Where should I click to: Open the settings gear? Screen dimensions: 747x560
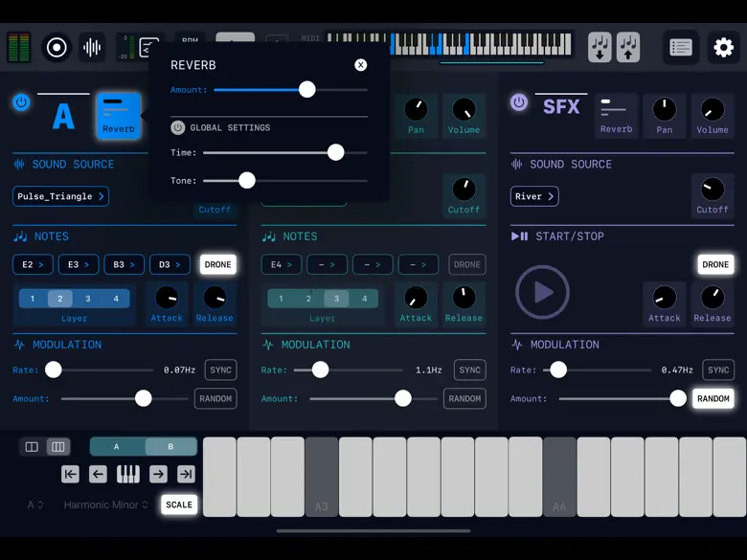[x=723, y=47]
